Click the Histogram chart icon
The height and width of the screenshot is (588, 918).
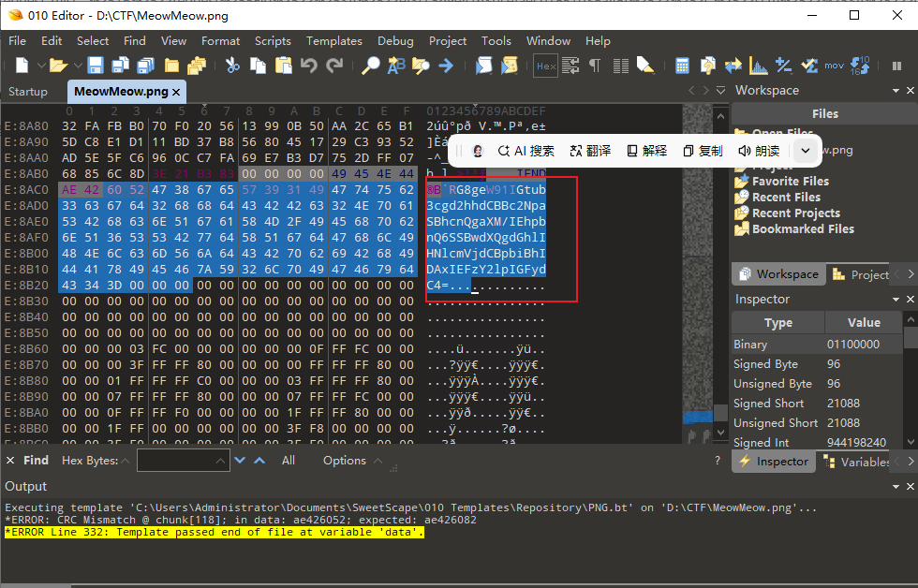[759, 66]
